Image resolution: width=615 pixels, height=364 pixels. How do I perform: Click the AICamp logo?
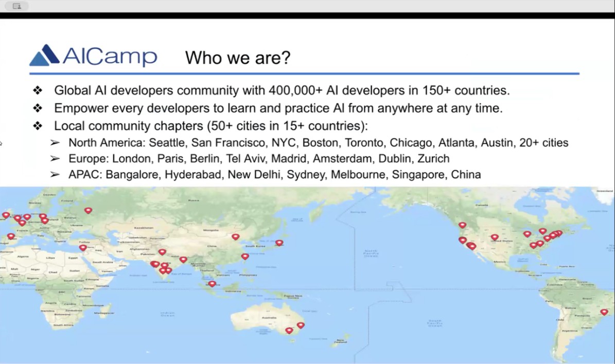[x=93, y=55]
